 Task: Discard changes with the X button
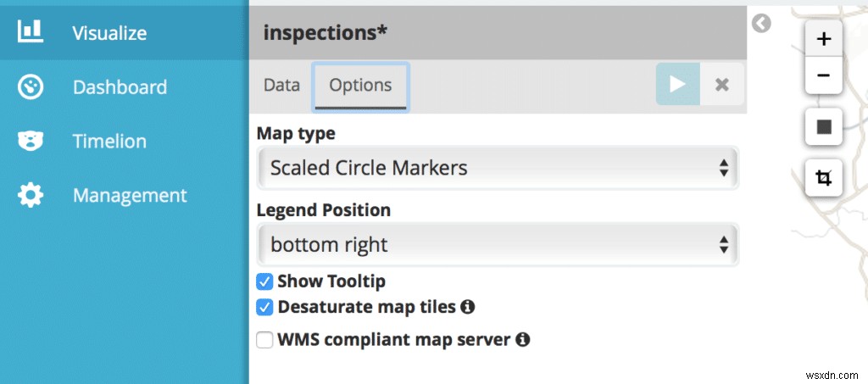(x=722, y=84)
